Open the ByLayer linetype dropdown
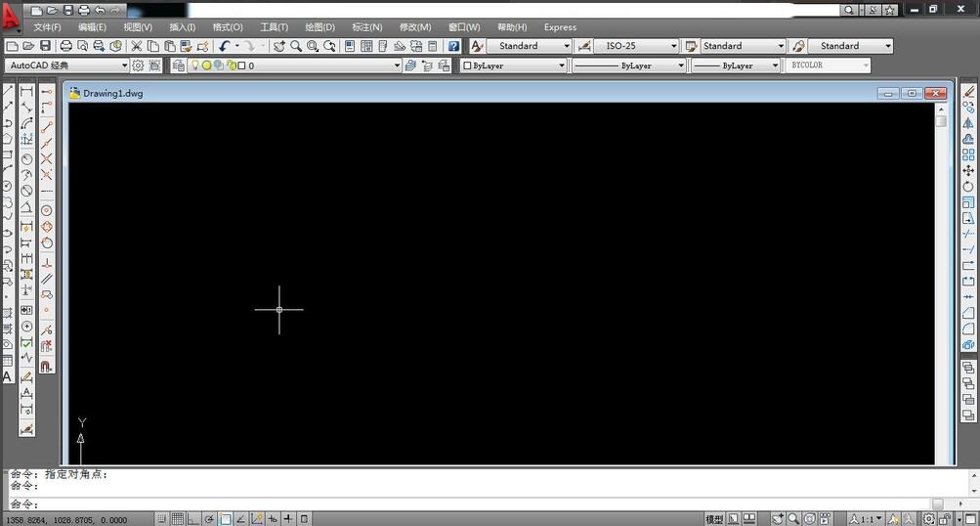The height and width of the screenshot is (526, 980). 681,66
